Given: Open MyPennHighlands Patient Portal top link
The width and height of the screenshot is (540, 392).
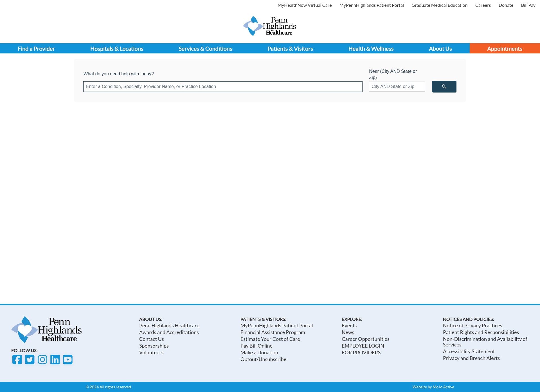Looking at the screenshot, I should click(x=372, y=5).
